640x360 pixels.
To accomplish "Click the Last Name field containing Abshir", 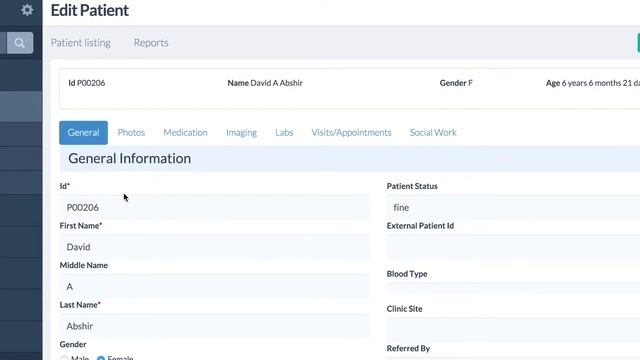I will coord(215,326).
